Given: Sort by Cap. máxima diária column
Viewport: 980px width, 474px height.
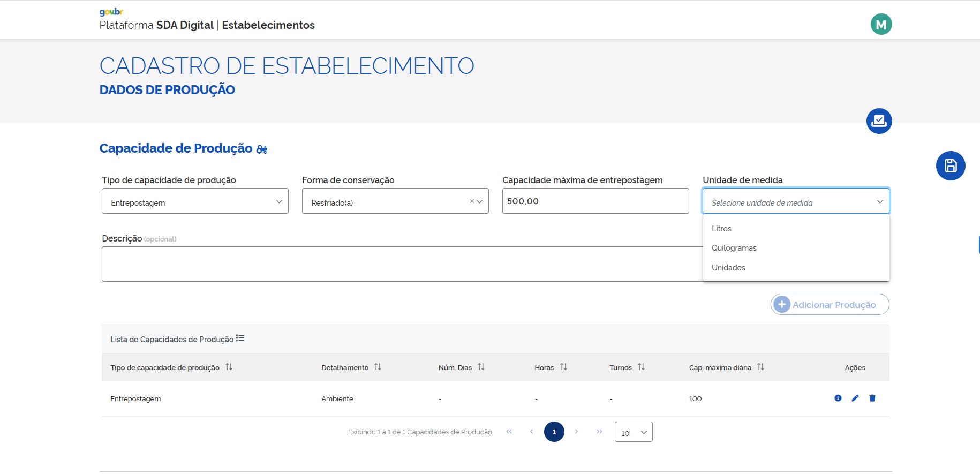Looking at the screenshot, I should [760, 367].
